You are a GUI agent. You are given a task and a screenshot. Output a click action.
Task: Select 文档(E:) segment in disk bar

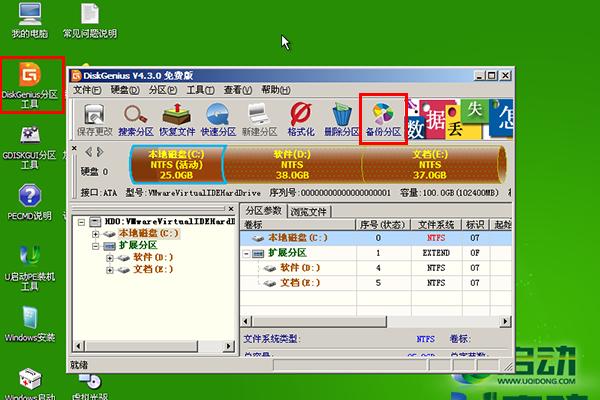(x=430, y=165)
